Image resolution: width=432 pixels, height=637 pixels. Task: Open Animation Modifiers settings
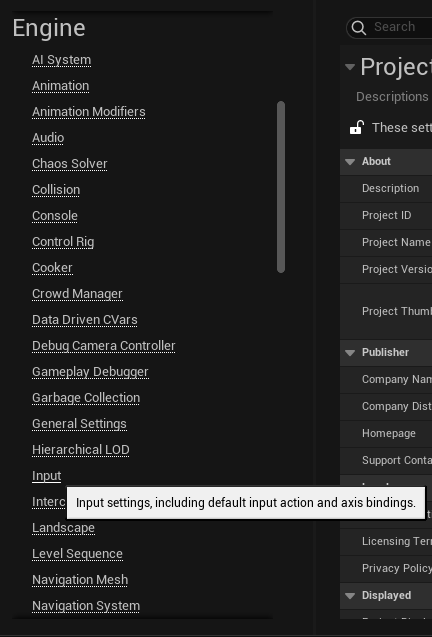point(89,112)
